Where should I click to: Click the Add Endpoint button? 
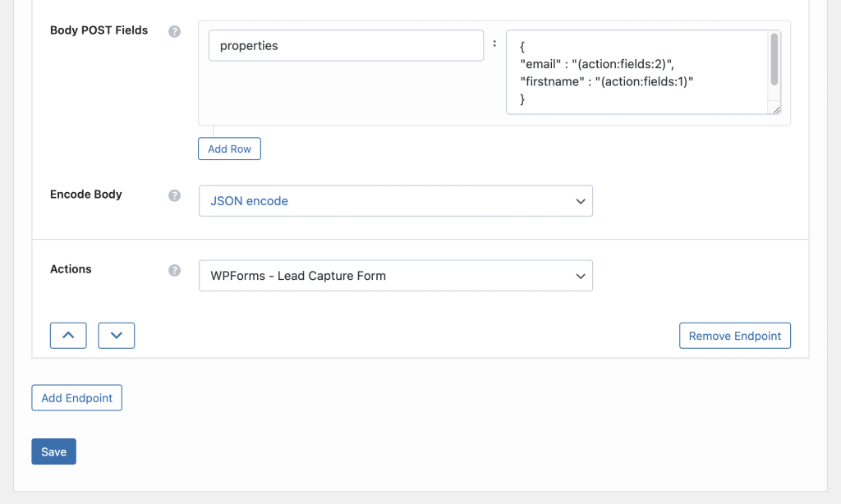point(76,397)
